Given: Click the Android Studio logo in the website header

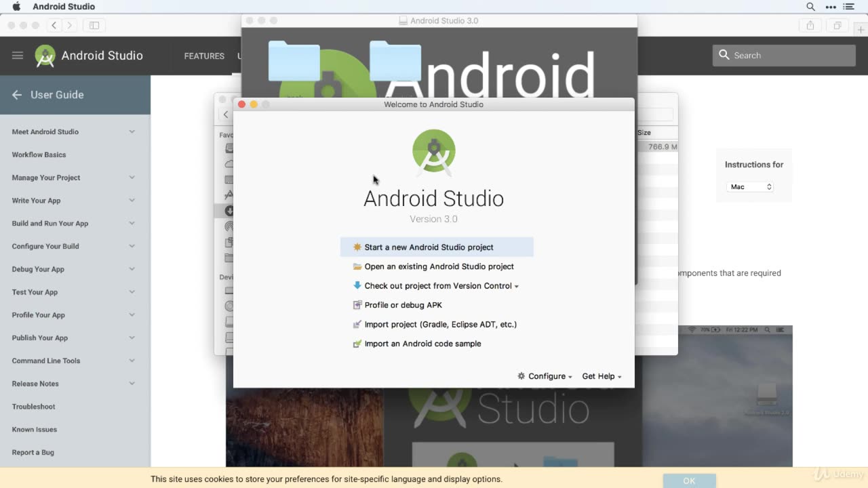Looking at the screenshot, I should pyautogui.click(x=45, y=56).
